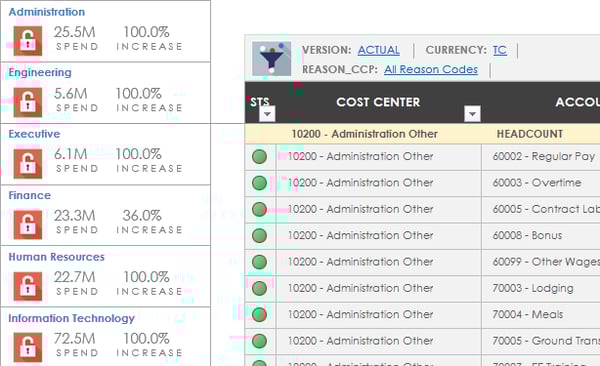Open the STS column filter dropdown
The image size is (600, 366).
[267, 114]
